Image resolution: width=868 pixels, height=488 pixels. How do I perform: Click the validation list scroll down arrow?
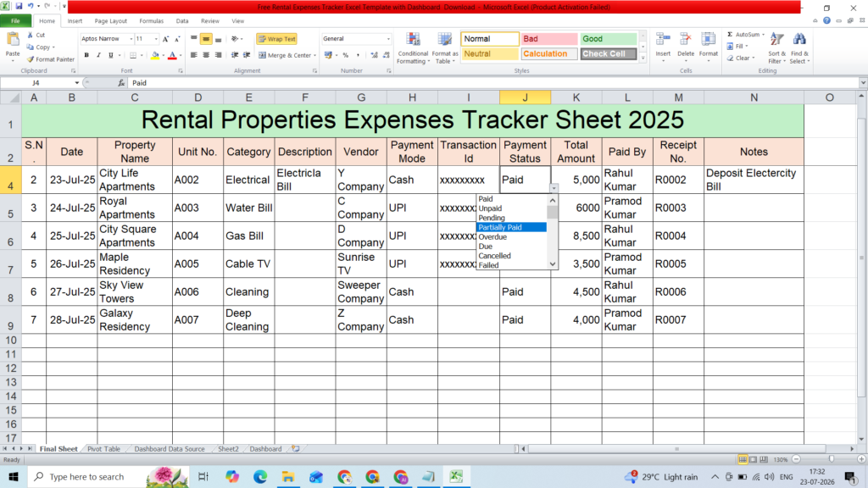coord(553,264)
